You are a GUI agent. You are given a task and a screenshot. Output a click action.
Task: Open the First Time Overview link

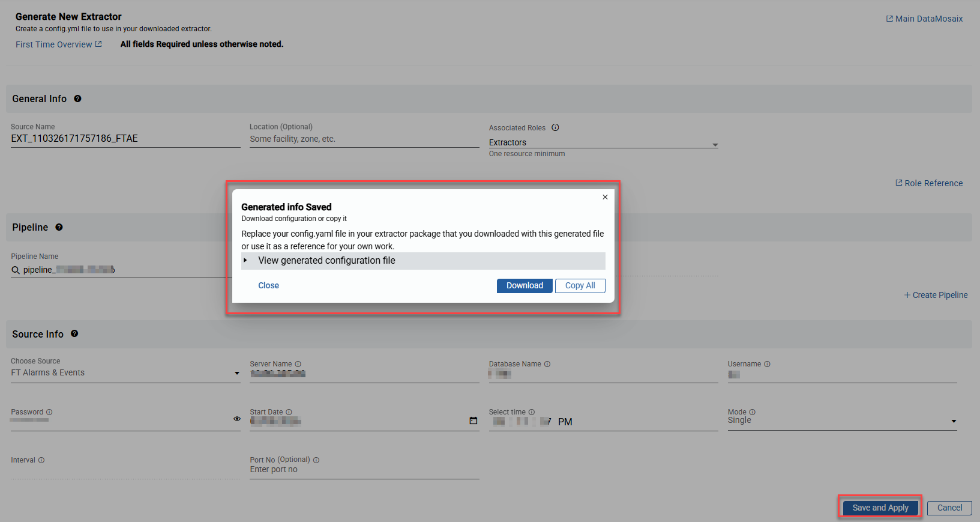click(59, 44)
